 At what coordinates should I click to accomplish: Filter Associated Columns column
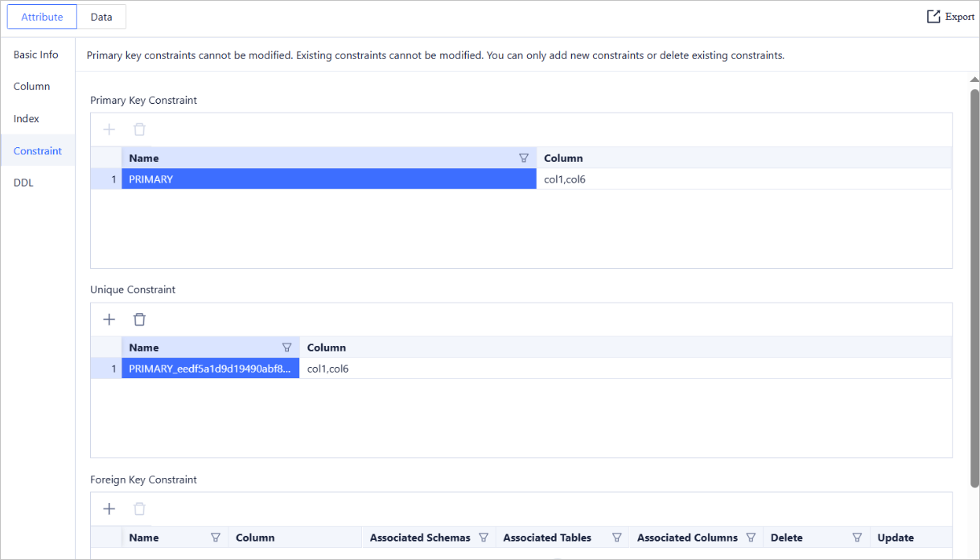751,537
